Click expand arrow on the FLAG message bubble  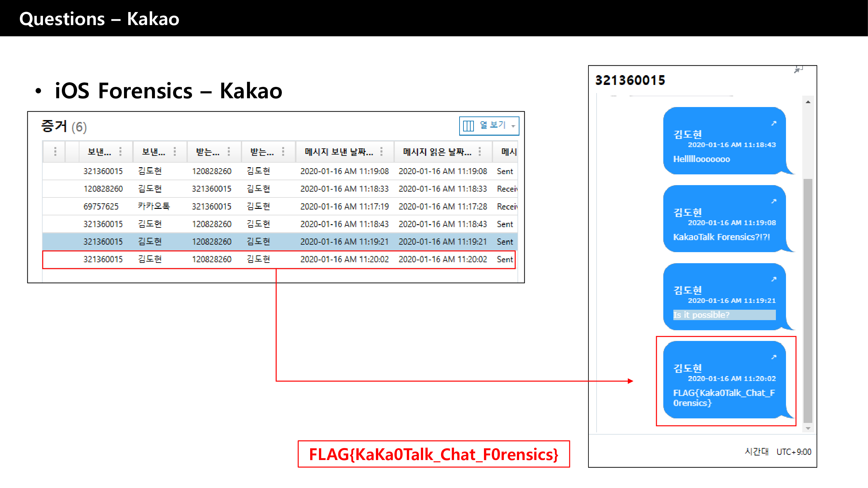pyautogui.click(x=774, y=357)
